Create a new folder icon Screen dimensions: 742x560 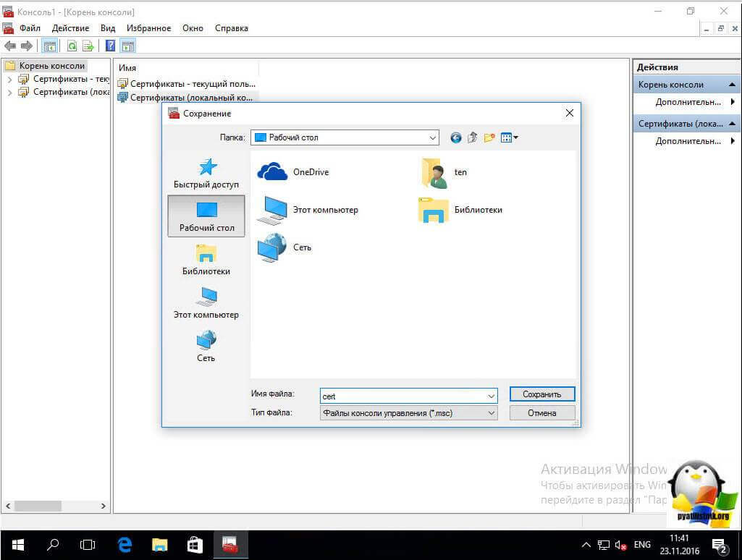pyautogui.click(x=490, y=137)
